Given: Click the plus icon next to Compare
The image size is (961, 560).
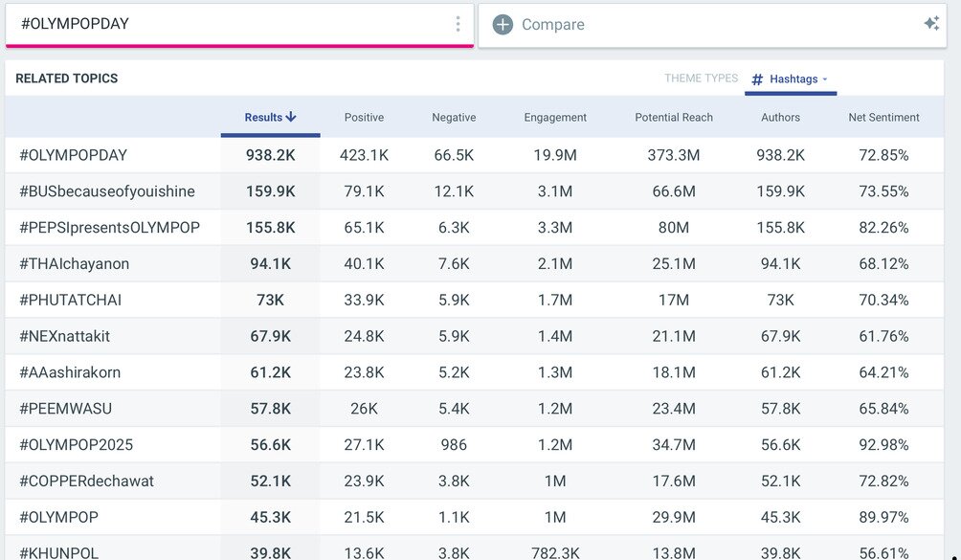Looking at the screenshot, I should (x=503, y=25).
